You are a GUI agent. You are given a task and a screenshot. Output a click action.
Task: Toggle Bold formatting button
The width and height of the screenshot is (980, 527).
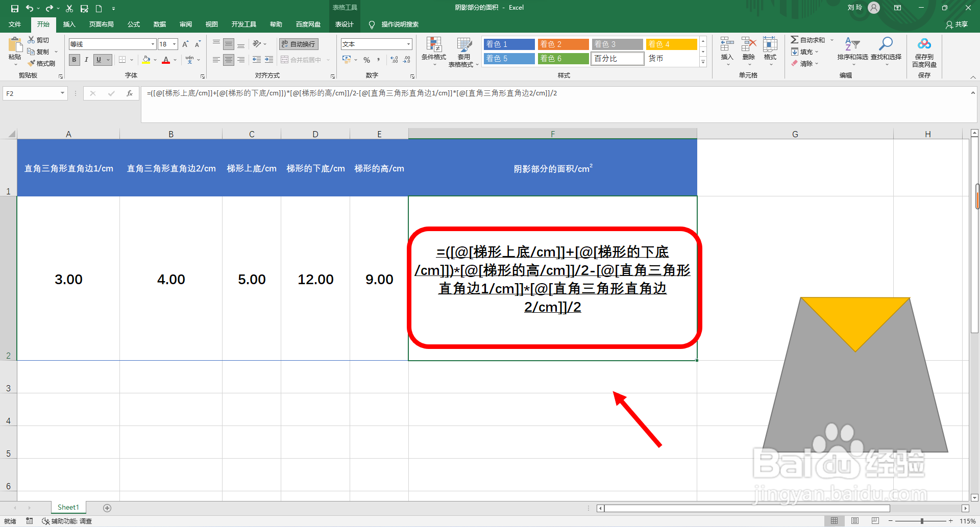tap(75, 60)
